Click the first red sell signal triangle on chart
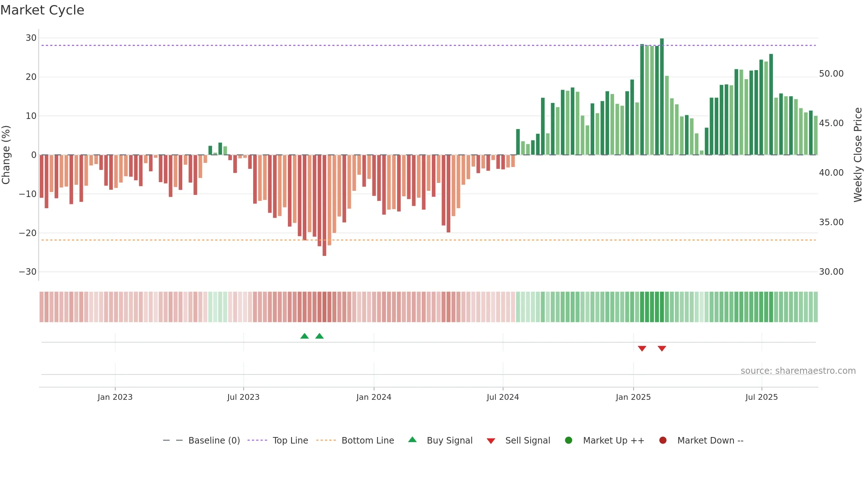The image size is (868, 488). coord(642,348)
